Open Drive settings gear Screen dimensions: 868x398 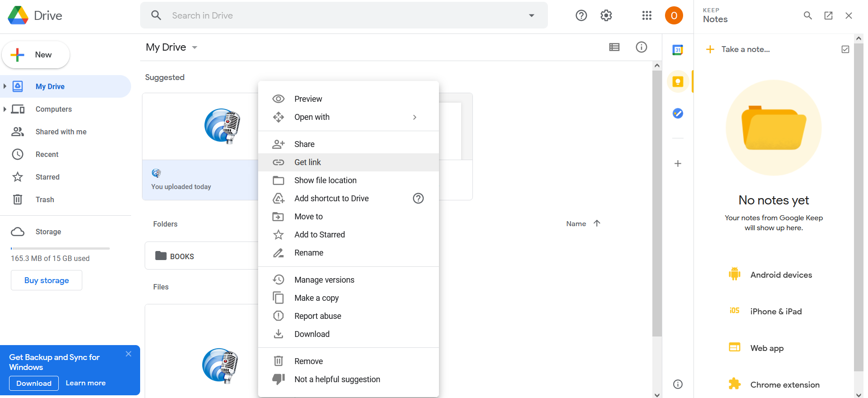[606, 16]
